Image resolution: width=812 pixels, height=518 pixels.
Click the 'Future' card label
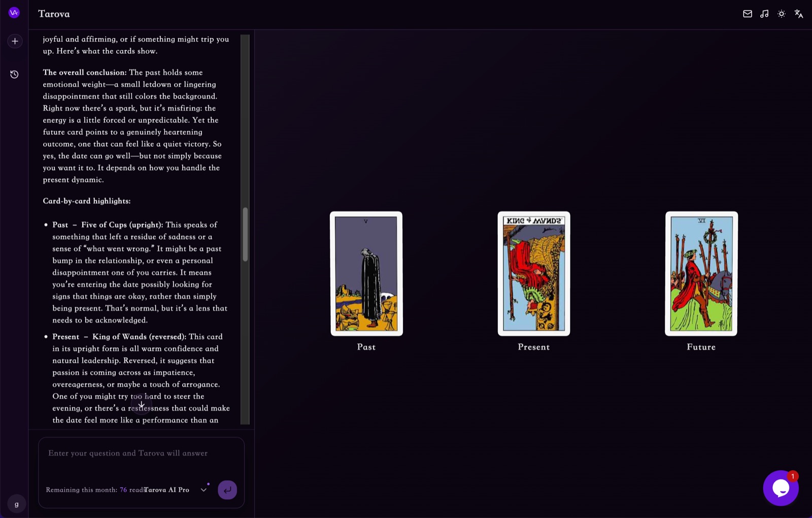point(701,347)
